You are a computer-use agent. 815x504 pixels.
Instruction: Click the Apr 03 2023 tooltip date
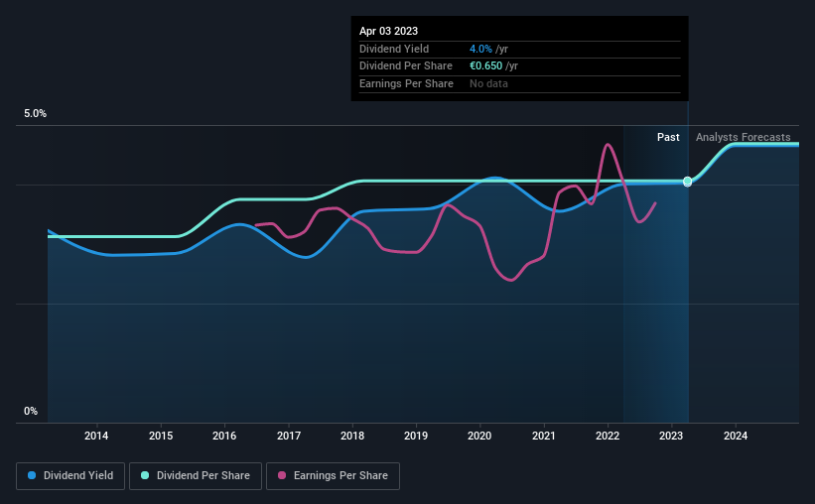pos(388,31)
